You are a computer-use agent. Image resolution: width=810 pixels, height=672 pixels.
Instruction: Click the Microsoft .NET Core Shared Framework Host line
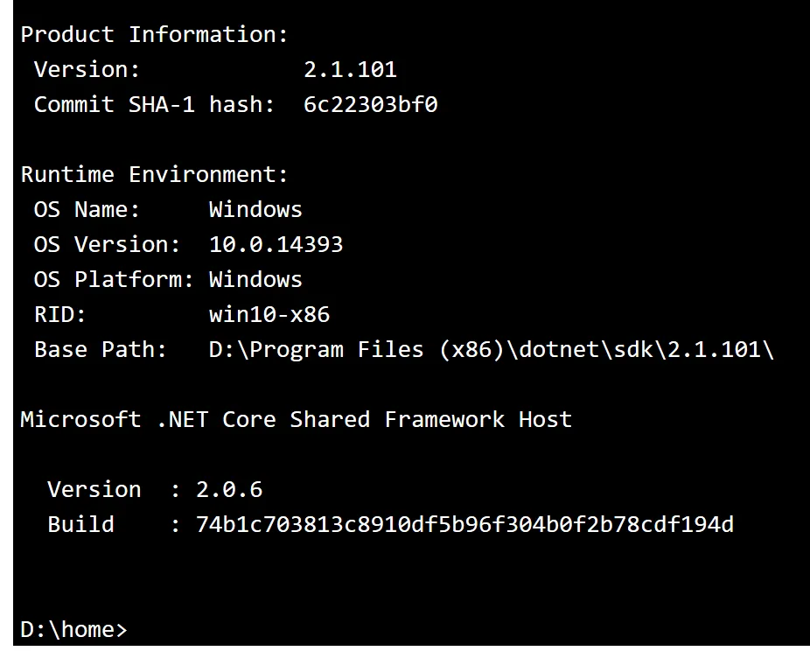(x=296, y=420)
